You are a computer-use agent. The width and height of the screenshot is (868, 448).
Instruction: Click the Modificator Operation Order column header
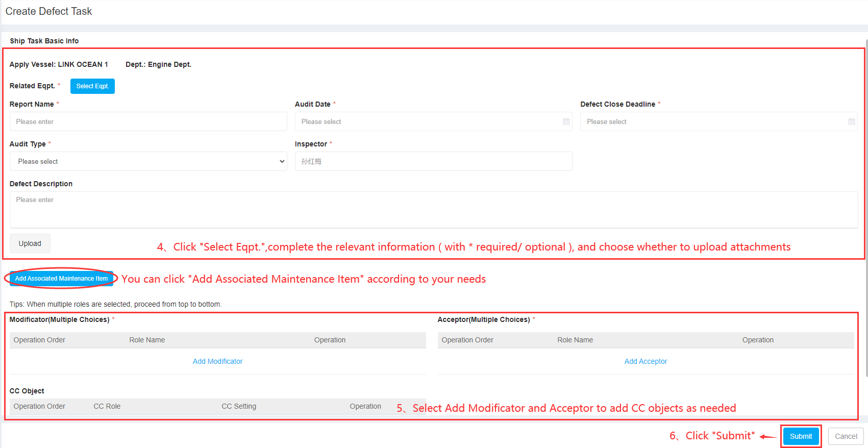point(39,340)
